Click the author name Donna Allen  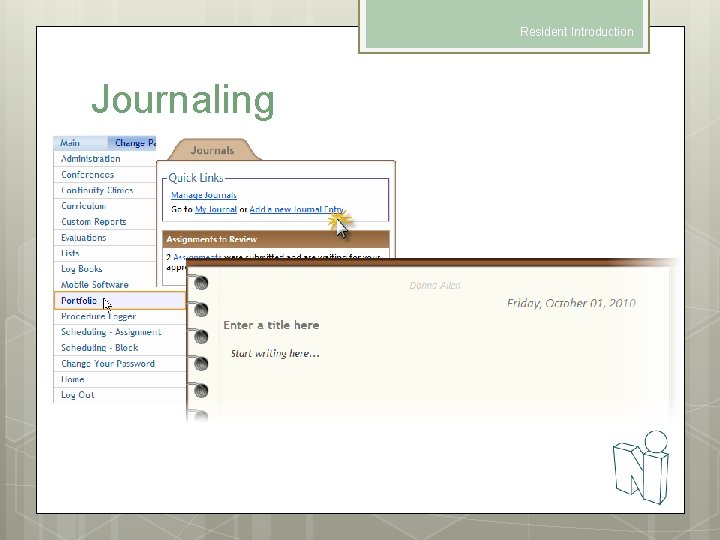coord(435,286)
